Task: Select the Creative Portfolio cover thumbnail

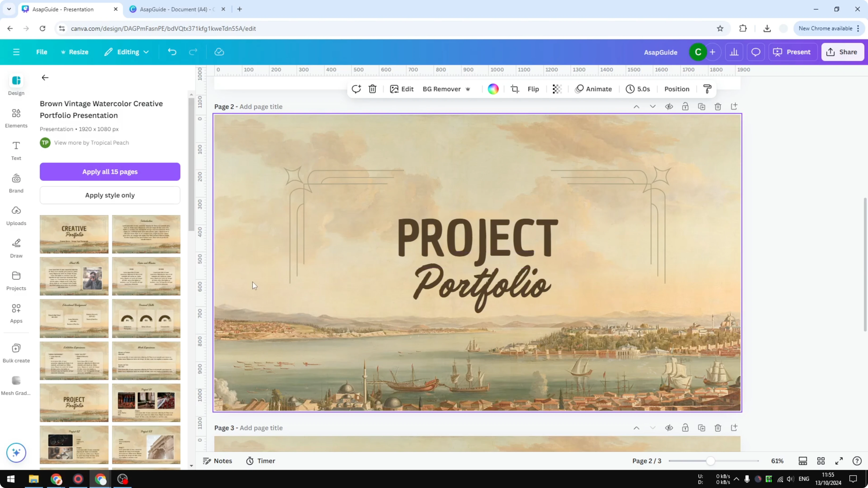Action: 74,234
